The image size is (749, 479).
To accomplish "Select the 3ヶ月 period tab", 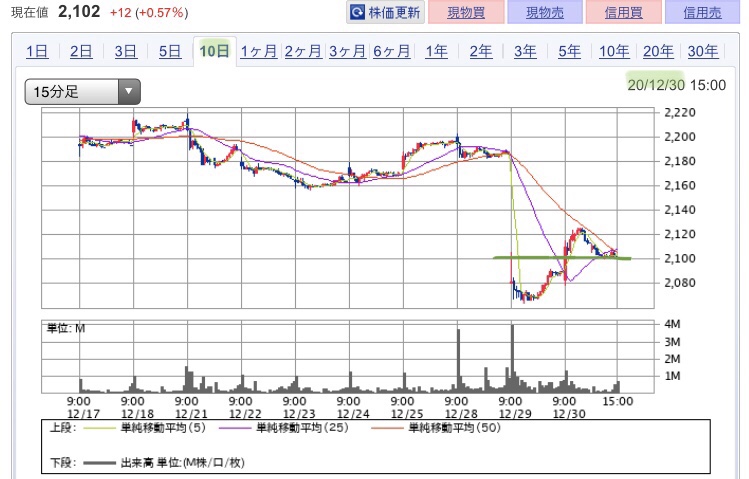I will coord(347,51).
